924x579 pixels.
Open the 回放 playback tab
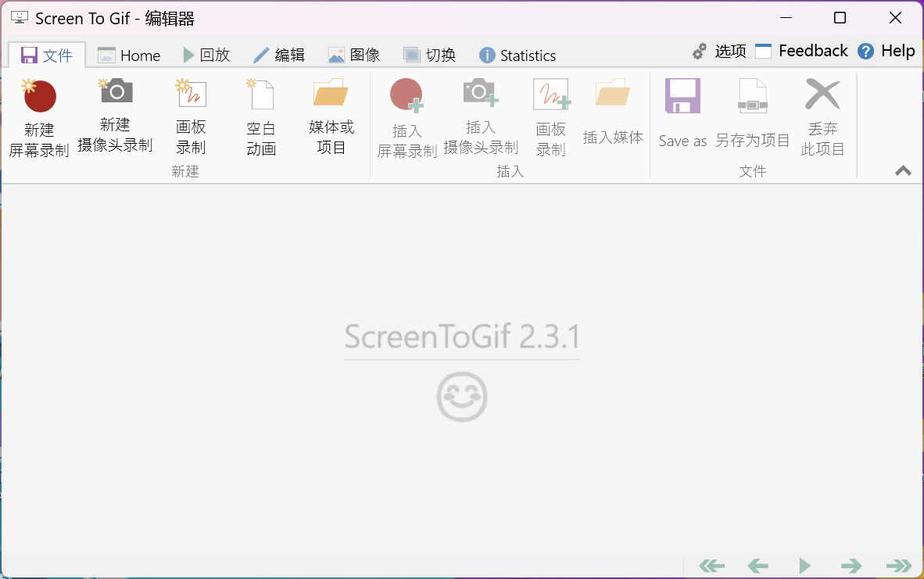(206, 55)
